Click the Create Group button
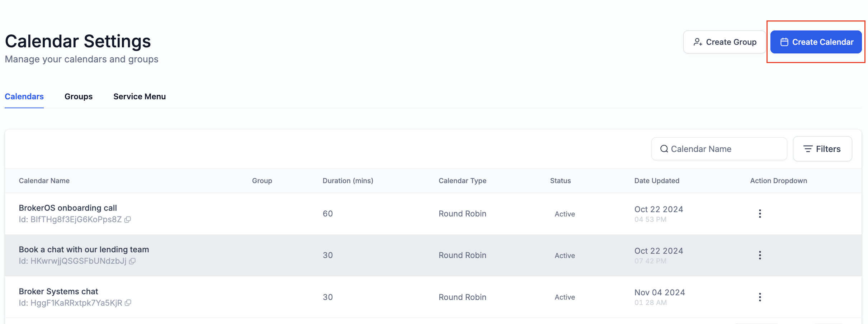 point(724,42)
